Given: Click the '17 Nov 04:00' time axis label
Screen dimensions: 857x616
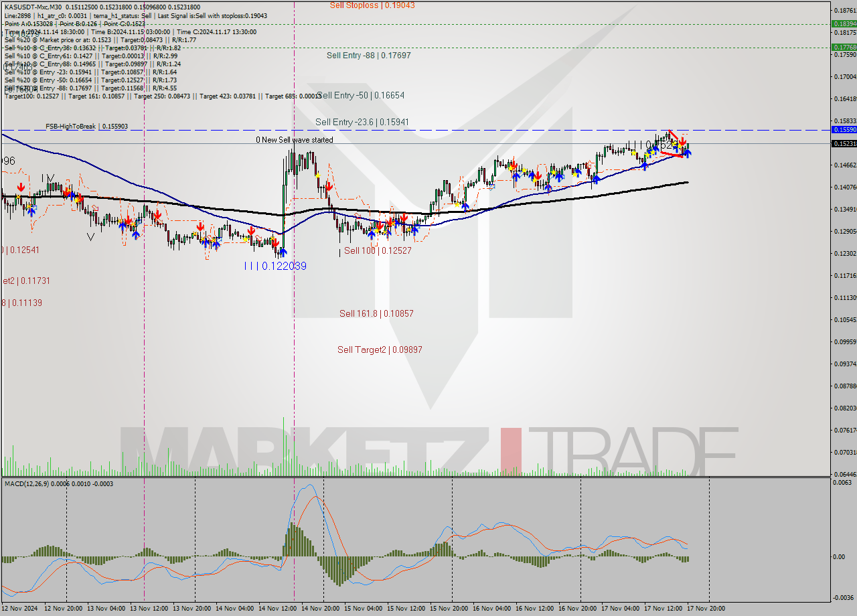Looking at the screenshot, I should coord(622,609).
